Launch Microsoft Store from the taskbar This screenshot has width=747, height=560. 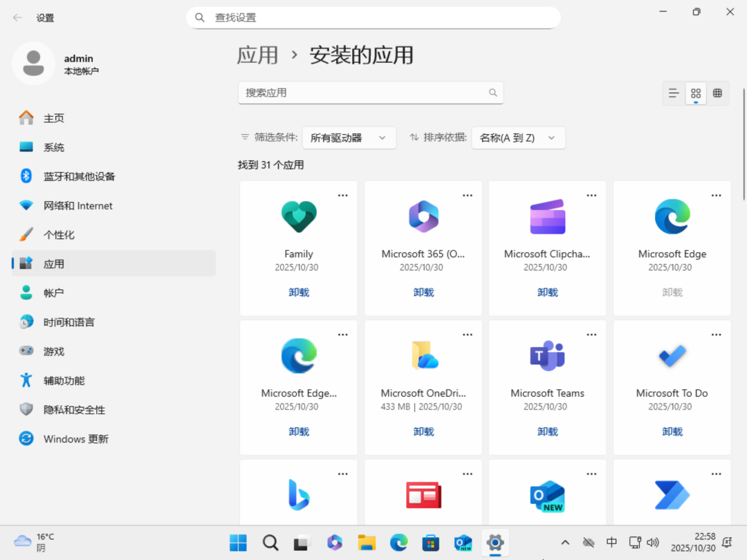(431, 543)
